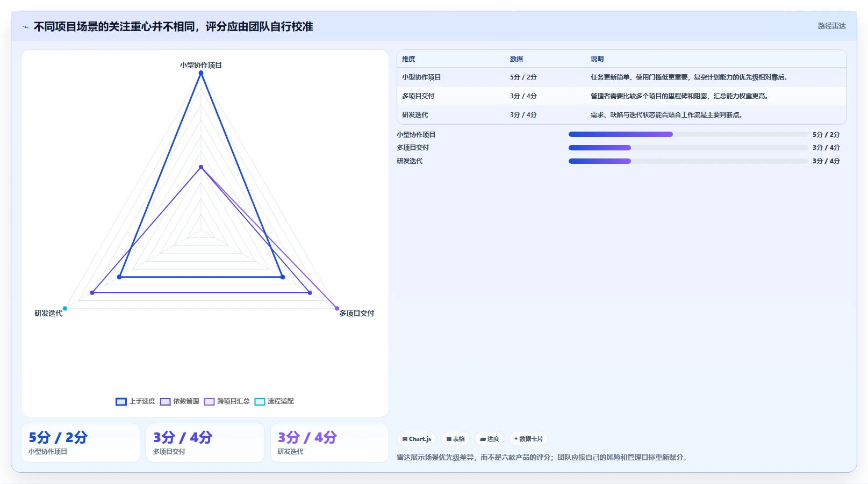Screen dimensions: 868x484
Task: Open the 3分 / 4分 研发迭代 data card
Action: 329,443
